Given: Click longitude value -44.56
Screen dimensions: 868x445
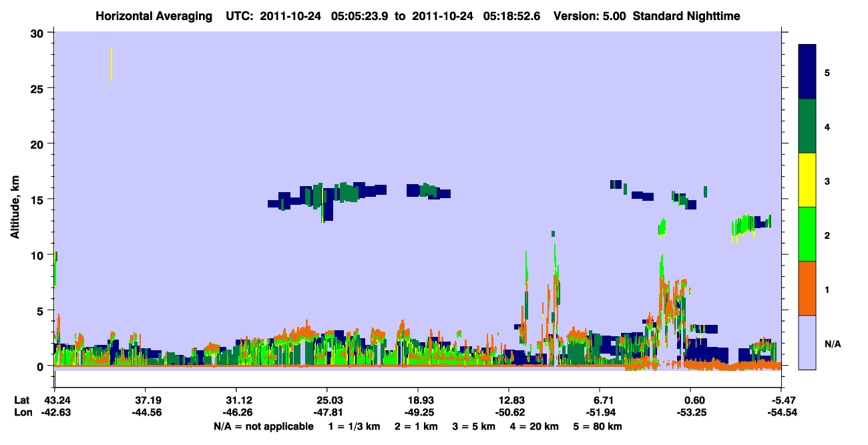Looking at the screenshot, I should click(x=145, y=412).
